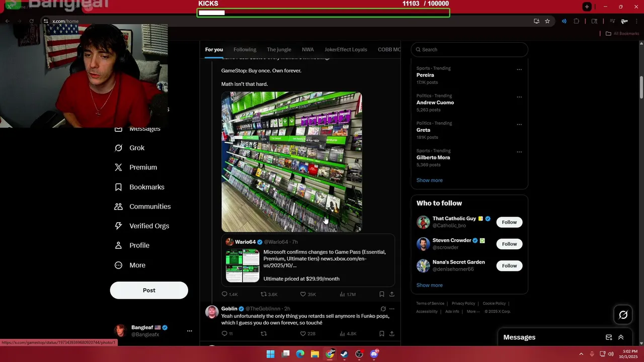
Task: Open Grok from the left sidebar
Action: tap(130, 148)
